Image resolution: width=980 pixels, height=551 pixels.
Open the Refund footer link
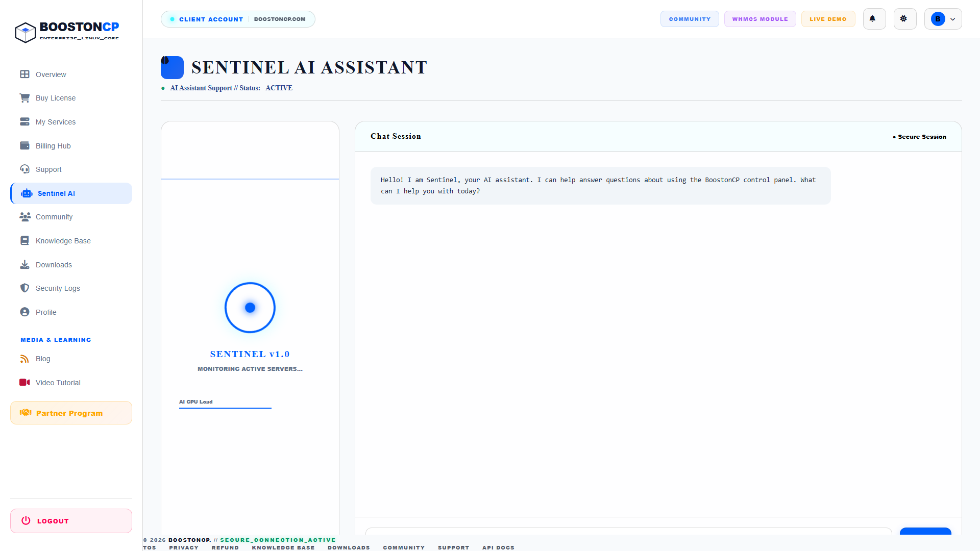coord(225,547)
